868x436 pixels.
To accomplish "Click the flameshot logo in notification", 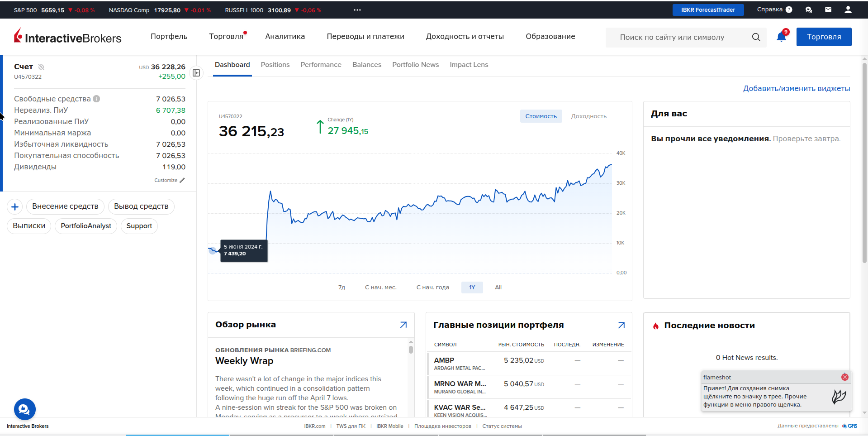I will [x=839, y=397].
